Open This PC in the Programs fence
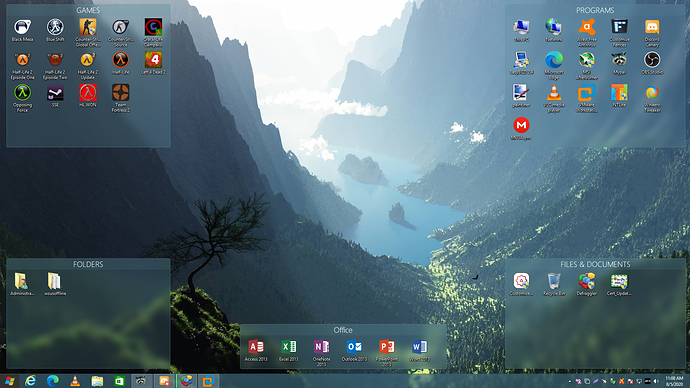 coord(521,30)
